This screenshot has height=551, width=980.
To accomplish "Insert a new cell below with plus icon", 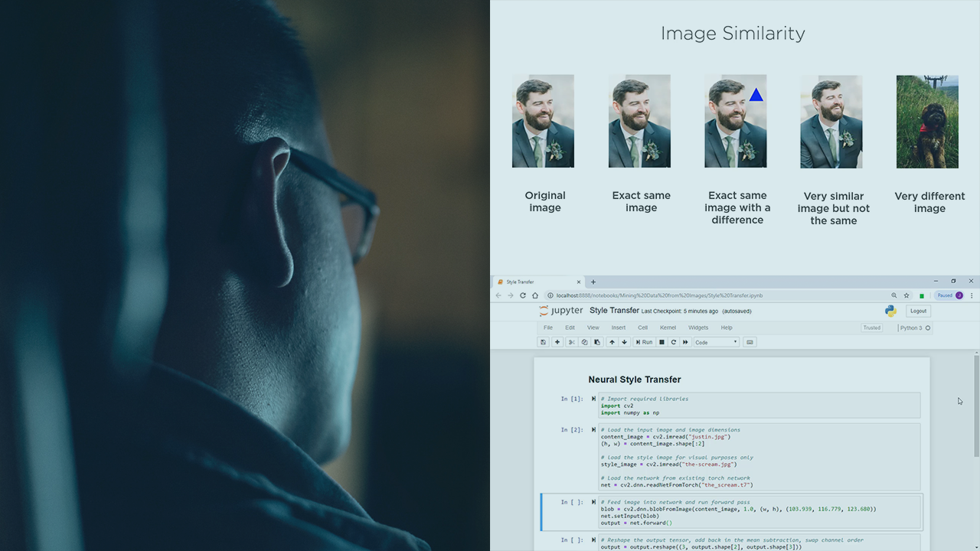I will coord(557,342).
